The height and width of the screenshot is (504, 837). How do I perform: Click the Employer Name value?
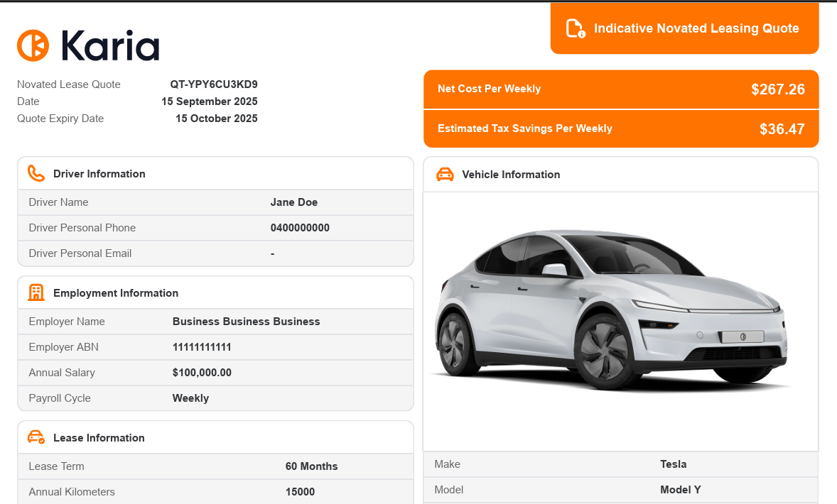coord(246,322)
